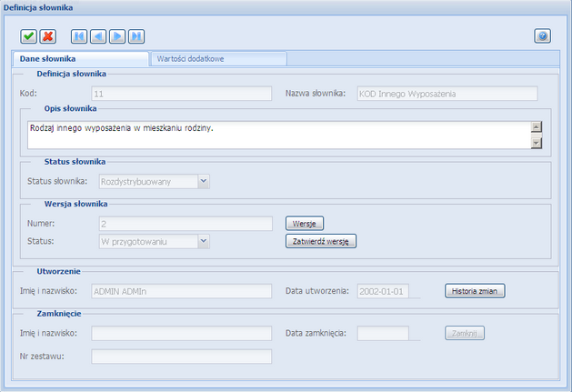Viewport: 572px width, 392px height.
Task: Click the green checkmark accept icon
Action: point(29,36)
